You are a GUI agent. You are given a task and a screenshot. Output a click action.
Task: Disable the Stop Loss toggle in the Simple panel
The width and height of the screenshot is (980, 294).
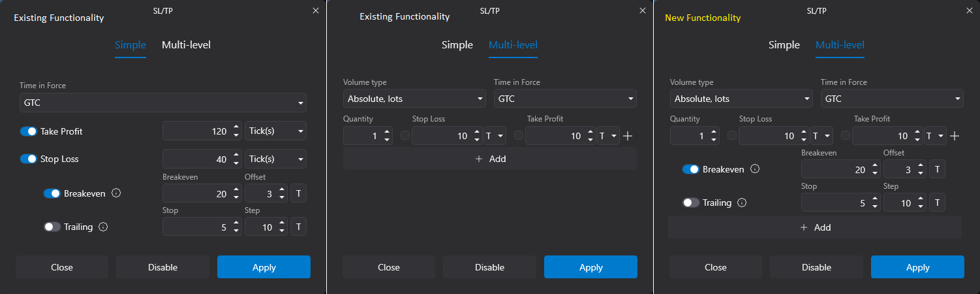[x=28, y=159]
